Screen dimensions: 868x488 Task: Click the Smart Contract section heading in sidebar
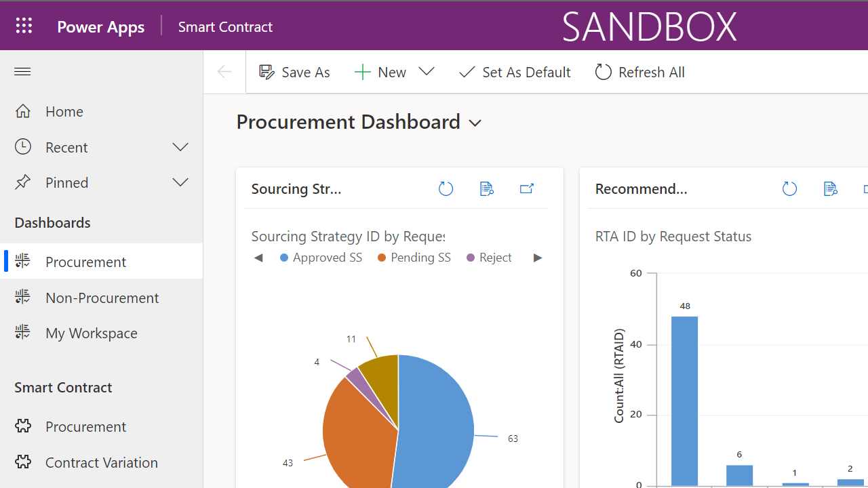pos(63,388)
